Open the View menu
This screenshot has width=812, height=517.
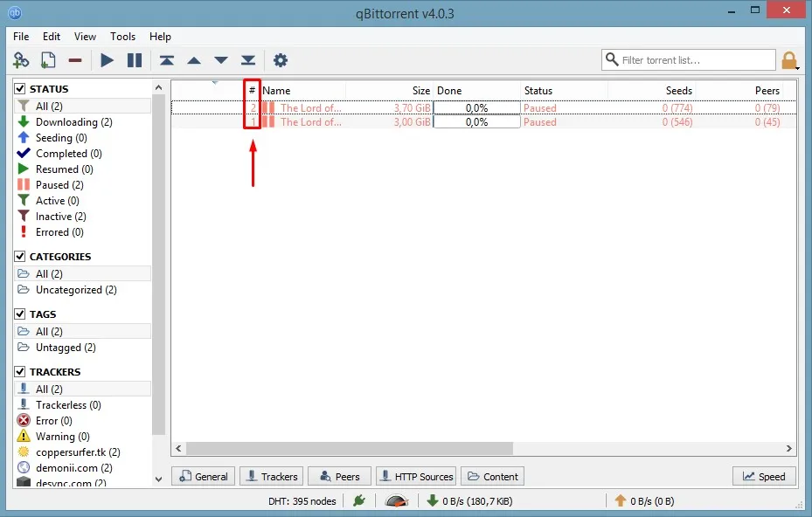tap(85, 36)
